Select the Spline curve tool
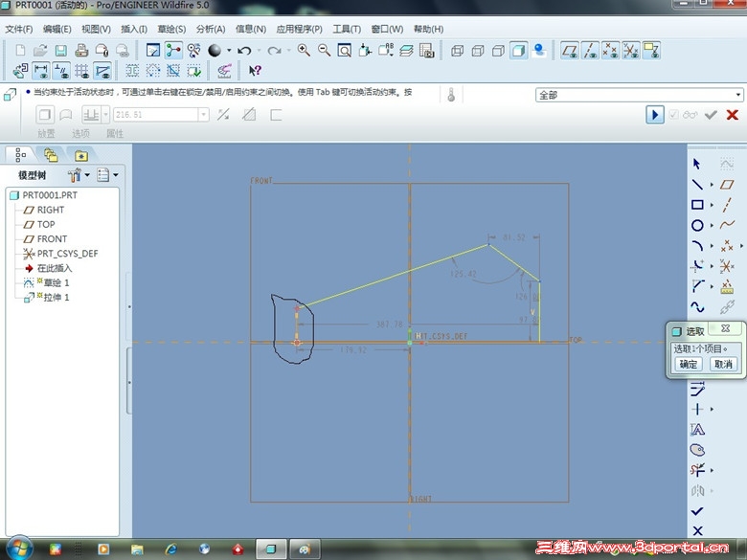This screenshot has width=747, height=560. 697,307
